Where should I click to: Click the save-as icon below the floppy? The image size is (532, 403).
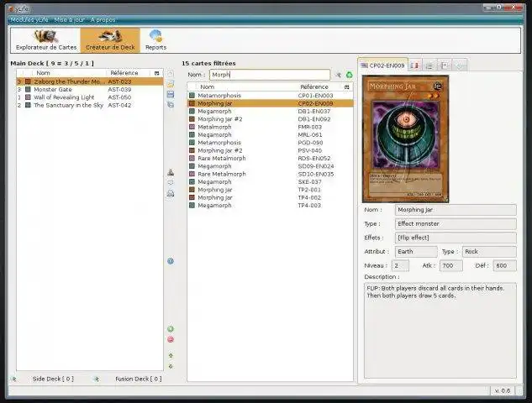point(171,105)
